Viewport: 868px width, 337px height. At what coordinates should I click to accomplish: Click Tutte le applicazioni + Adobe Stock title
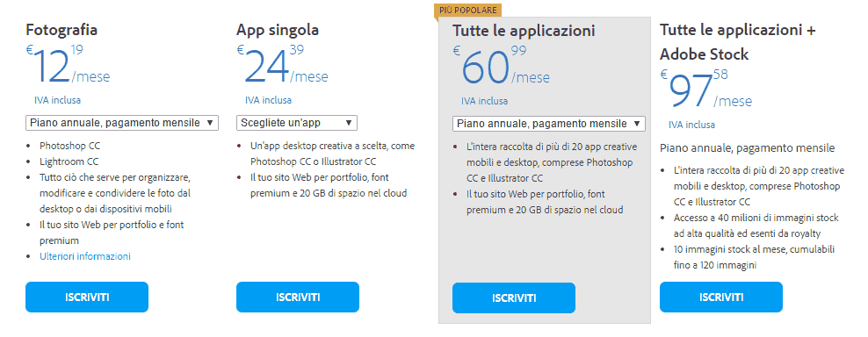[737, 42]
